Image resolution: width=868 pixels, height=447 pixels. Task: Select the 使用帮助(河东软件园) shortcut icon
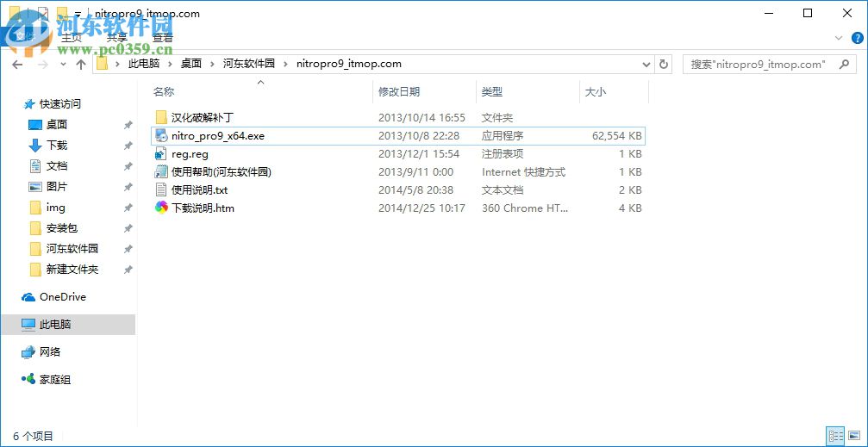click(x=161, y=172)
